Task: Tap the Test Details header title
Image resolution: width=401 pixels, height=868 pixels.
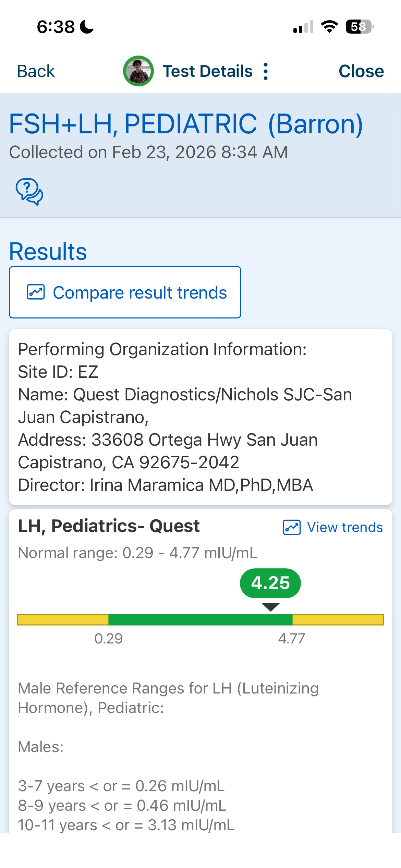Action: click(207, 71)
